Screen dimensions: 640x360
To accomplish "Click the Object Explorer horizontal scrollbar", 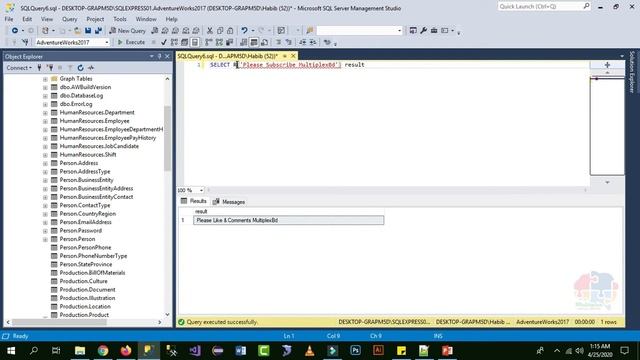I will pos(60,322).
